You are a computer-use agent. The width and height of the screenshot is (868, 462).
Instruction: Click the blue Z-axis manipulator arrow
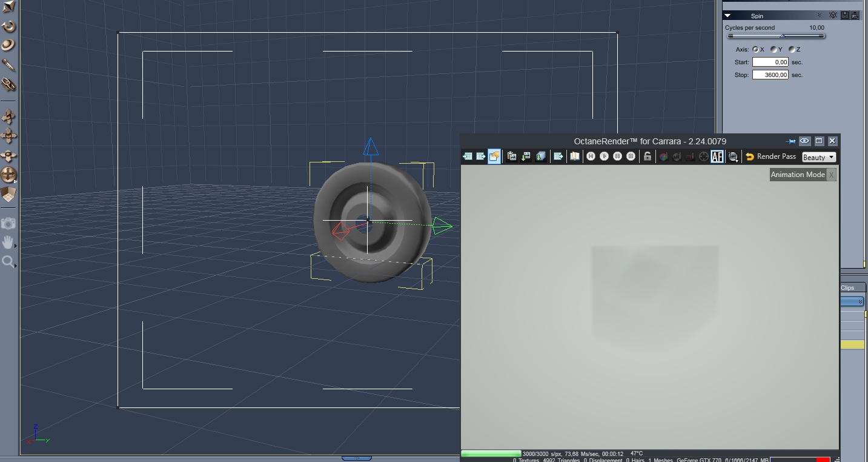(370, 146)
